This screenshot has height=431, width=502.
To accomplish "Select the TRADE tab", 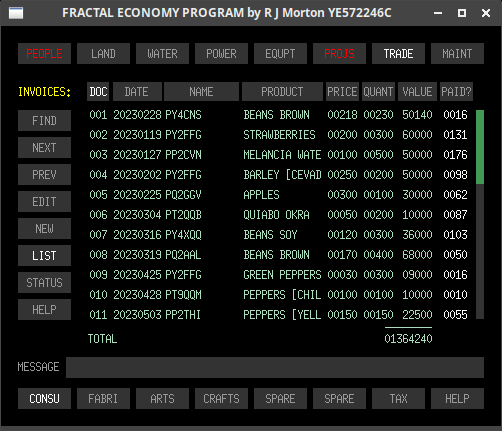I will tap(398, 53).
